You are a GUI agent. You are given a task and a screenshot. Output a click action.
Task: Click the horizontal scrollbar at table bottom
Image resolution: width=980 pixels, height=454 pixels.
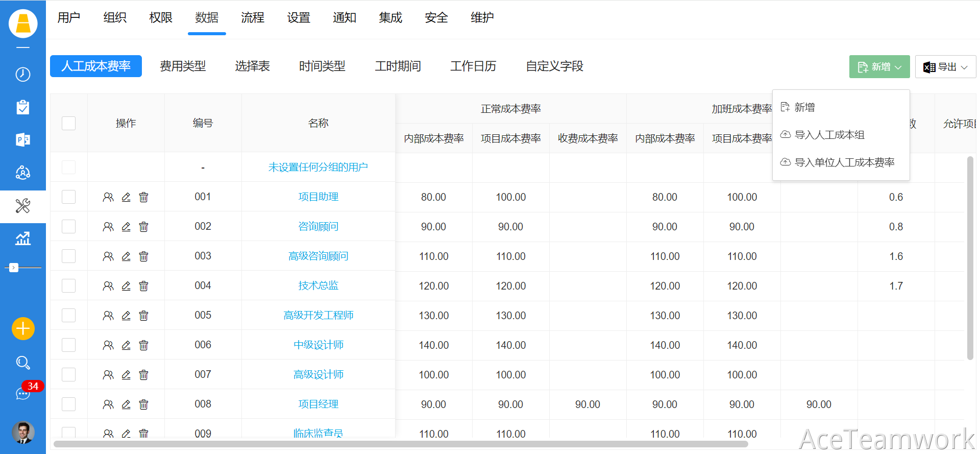click(x=401, y=444)
